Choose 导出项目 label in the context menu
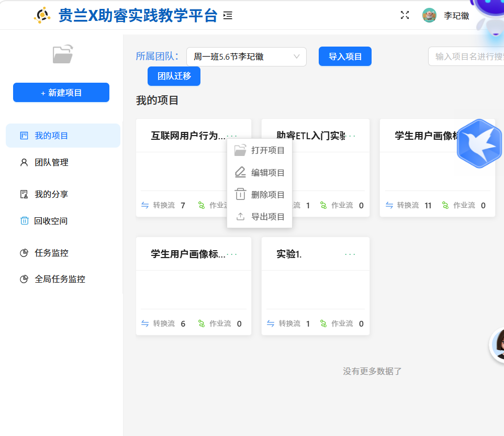 [x=268, y=217]
